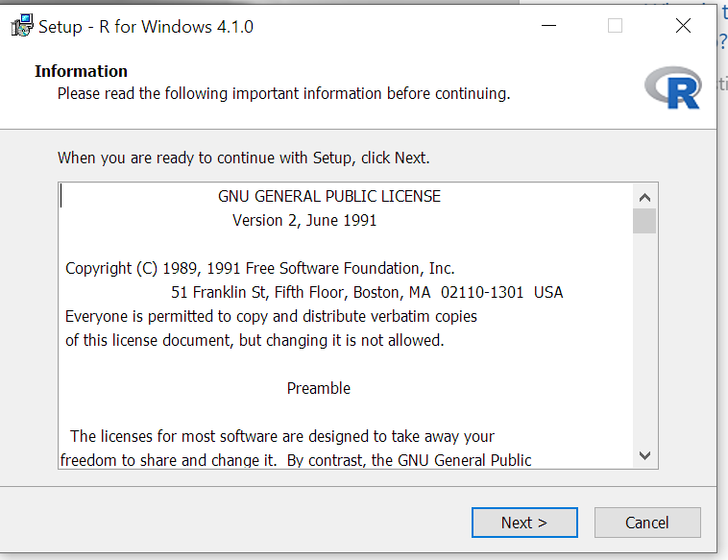Click 'The licenses for most software' line

[x=282, y=436]
